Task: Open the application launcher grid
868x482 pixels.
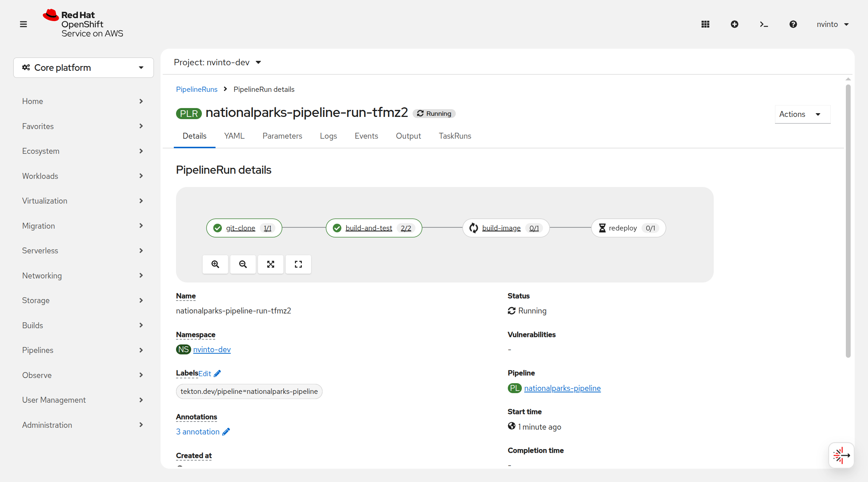Action: tap(705, 24)
